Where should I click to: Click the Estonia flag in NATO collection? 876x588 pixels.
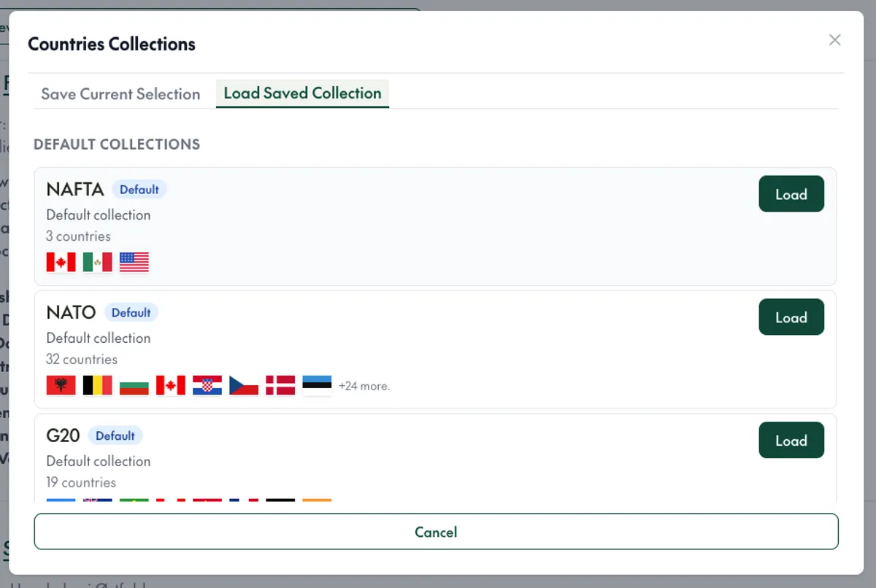(x=316, y=384)
